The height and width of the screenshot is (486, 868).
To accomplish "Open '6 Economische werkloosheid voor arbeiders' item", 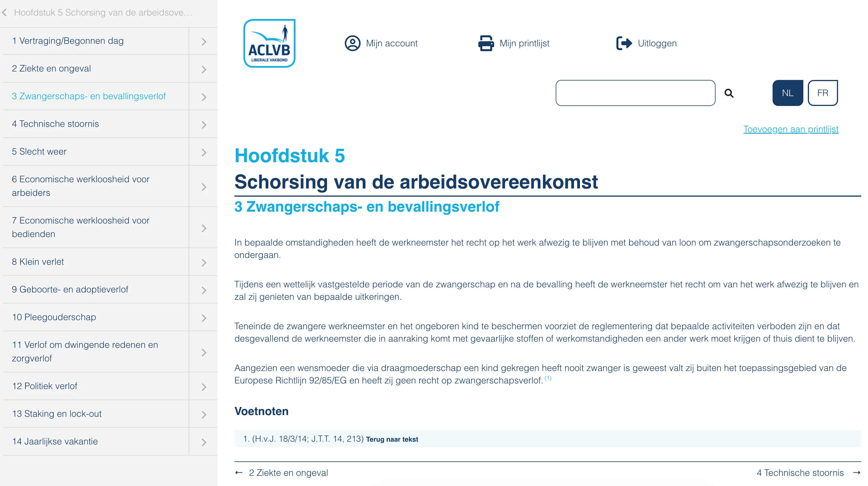I will (x=96, y=186).
